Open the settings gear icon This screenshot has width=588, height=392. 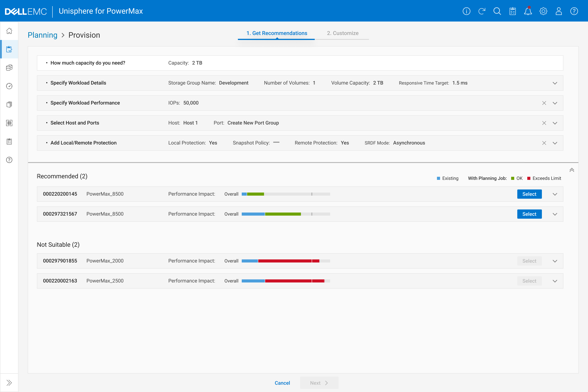click(x=543, y=11)
